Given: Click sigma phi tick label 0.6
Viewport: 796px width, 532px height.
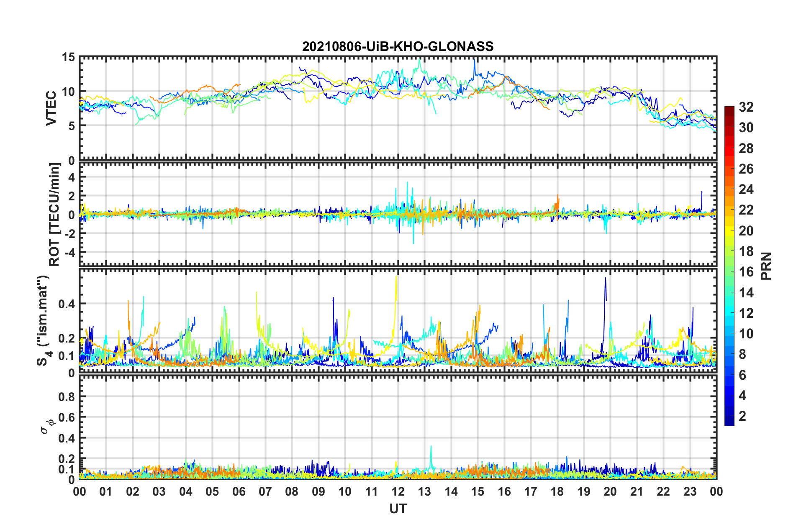Looking at the screenshot, I should (67, 417).
